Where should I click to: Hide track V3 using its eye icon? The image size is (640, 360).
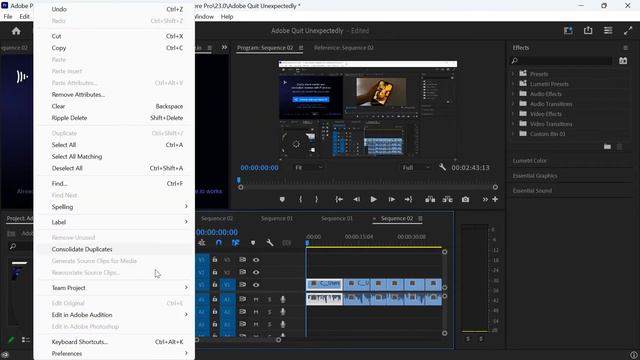[x=256, y=260]
